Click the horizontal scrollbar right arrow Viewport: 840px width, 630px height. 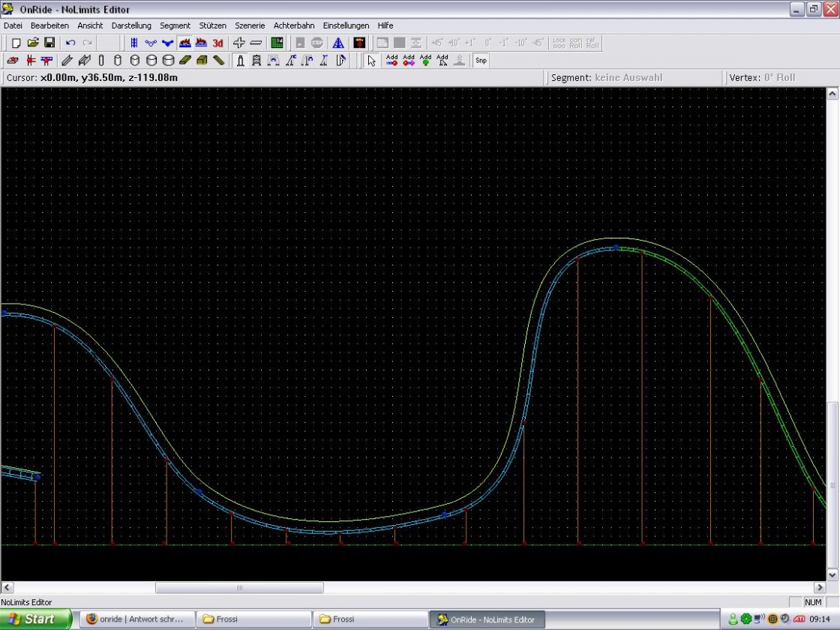820,588
